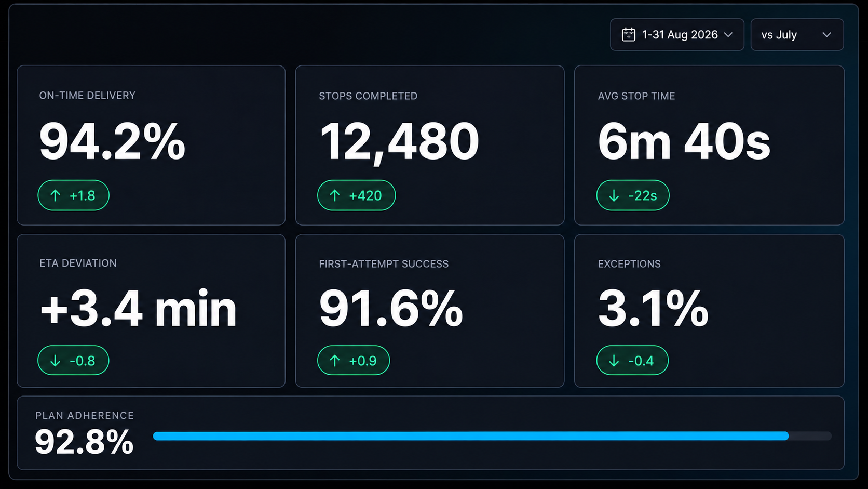Image resolution: width=868 pixels, height=489 pixels.
Task: Click the up arrow in the +0.9 badge
Action: pyautogui.click(x=335, y=361)
